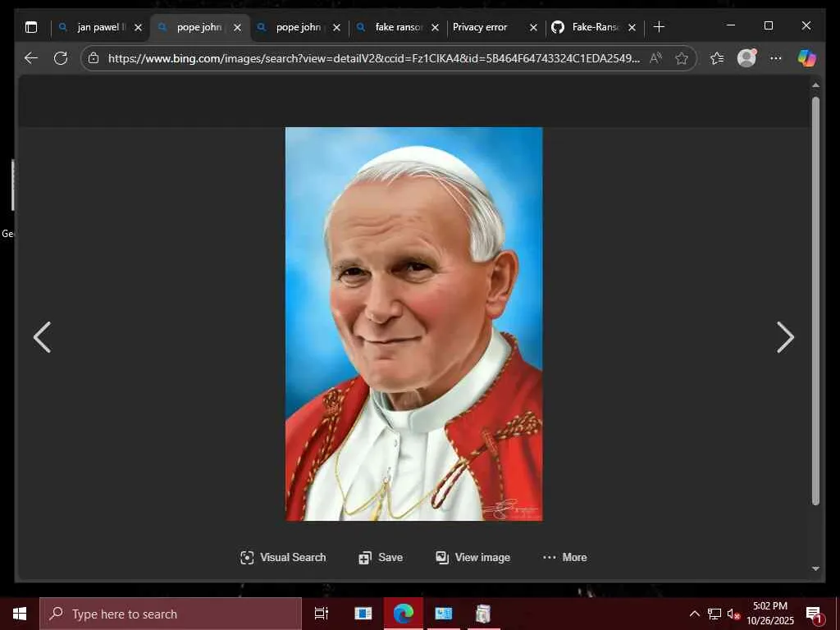Viewport: 840px width, 630px height.
Task: Save the image to collection
Action: (x=381, y=557)
